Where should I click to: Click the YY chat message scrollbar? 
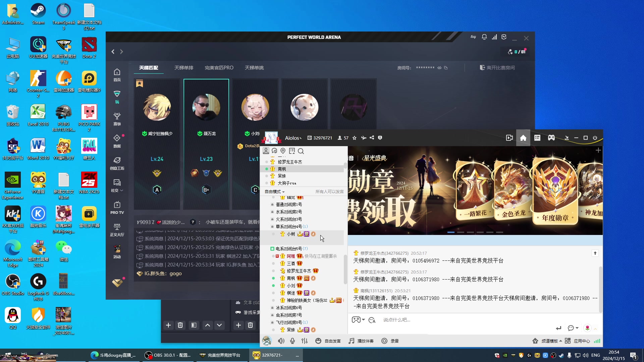pyautogui.click(x=600, y=289)
